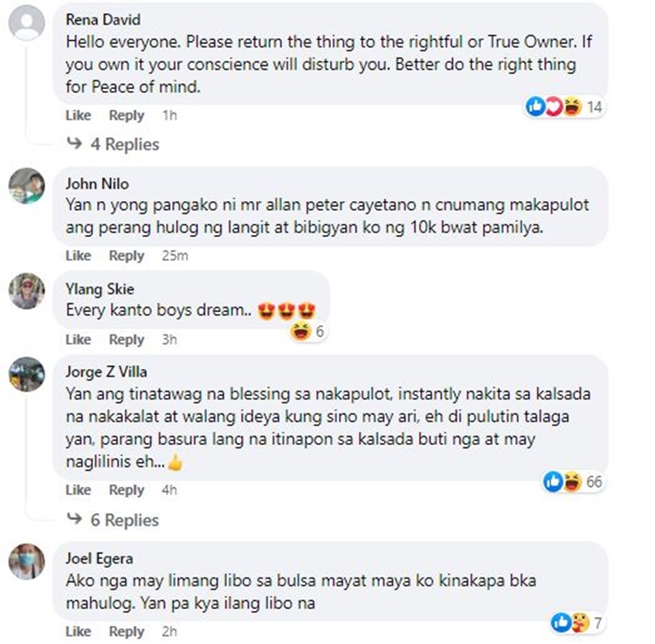View reaction emojis on Jorge Z Villa's comment
The height and width of the screenshot is (644, 655).
(x=573, y=481)
